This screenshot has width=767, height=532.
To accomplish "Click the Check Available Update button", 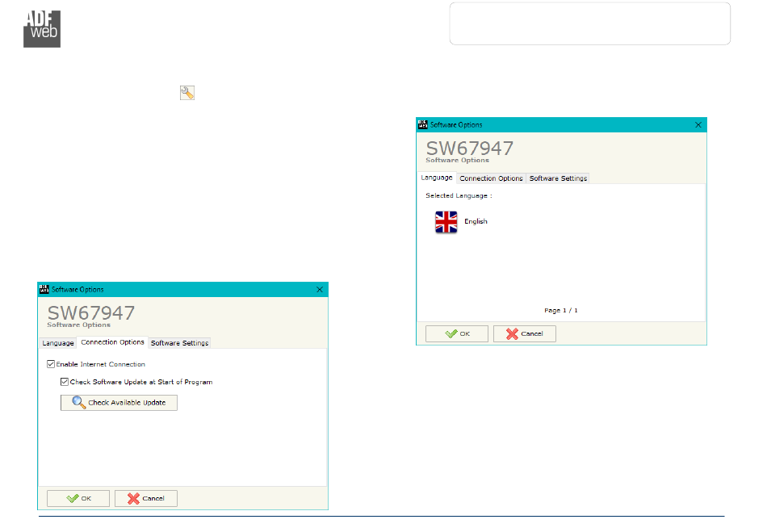I will [x=119, y=403].
